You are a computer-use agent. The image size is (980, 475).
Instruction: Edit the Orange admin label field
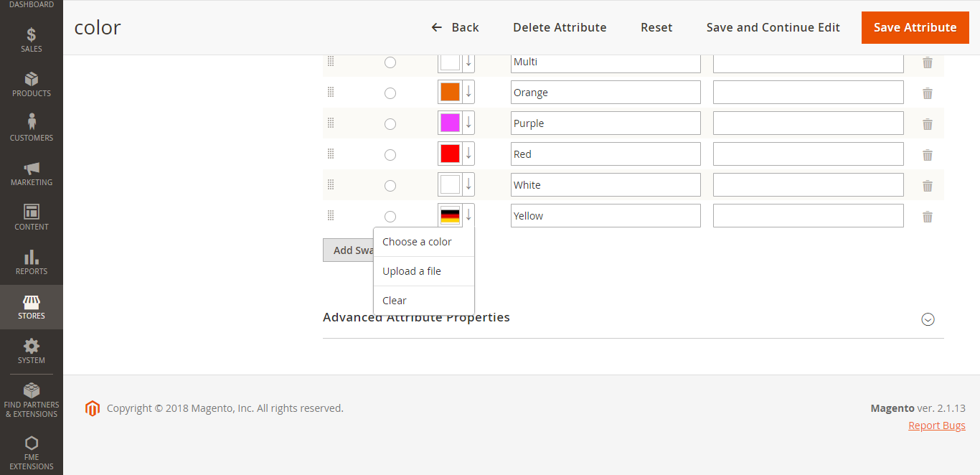pyautogui.click(x=606, y=93)
